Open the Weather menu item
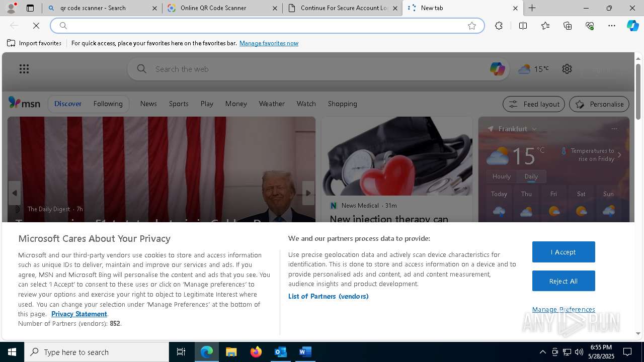 pos(272,104)
